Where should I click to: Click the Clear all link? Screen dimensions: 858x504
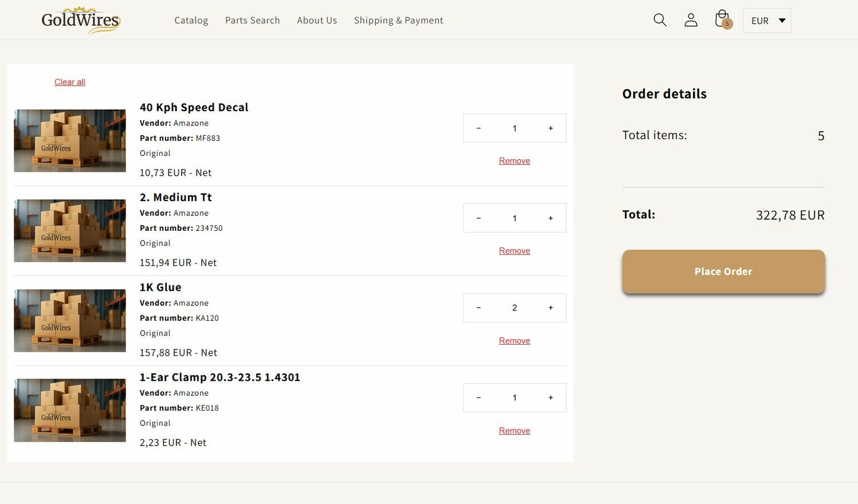coord(70,82)
